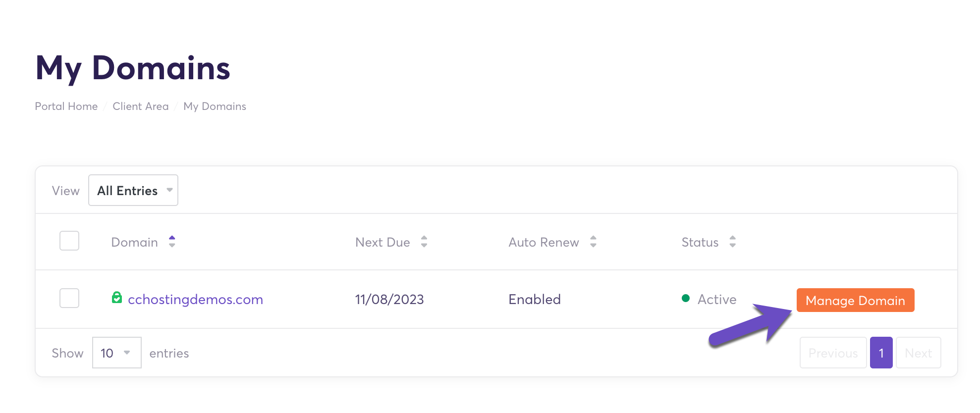Click the green Active status dot
The height and width of the screenshot is (413, 980).
point(686,298)
